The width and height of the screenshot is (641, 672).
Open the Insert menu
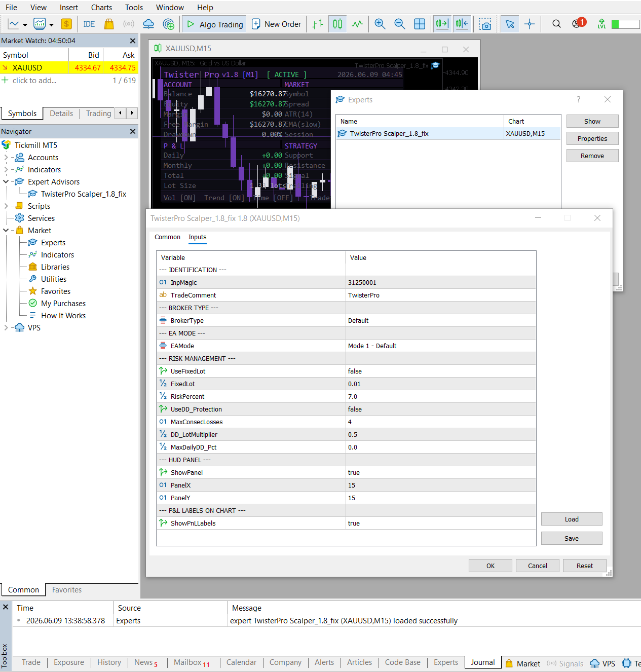point(69,8)
